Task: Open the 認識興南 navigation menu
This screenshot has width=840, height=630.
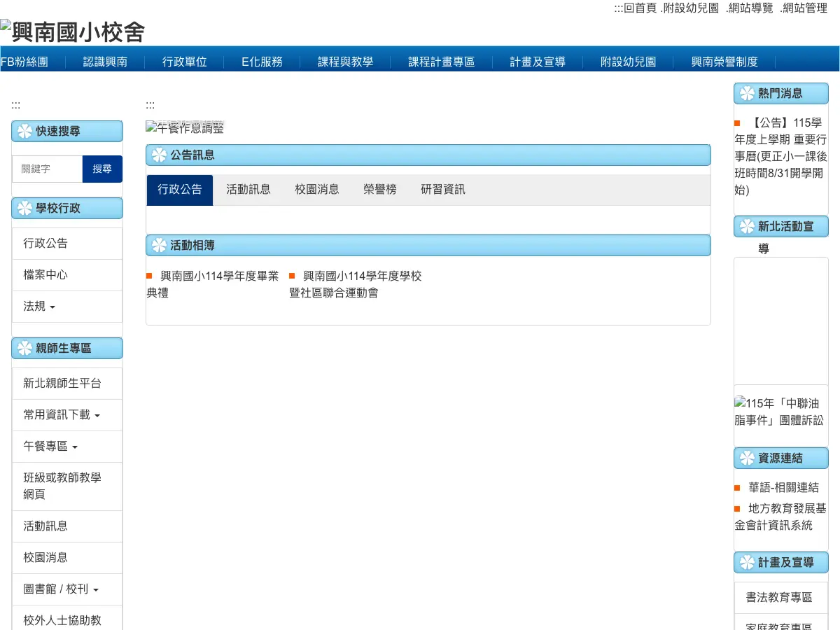Action: click(x=105, y=62)
